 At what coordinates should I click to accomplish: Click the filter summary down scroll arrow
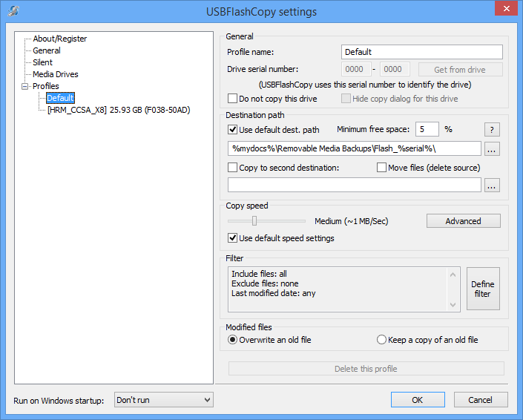coord(453,304)
